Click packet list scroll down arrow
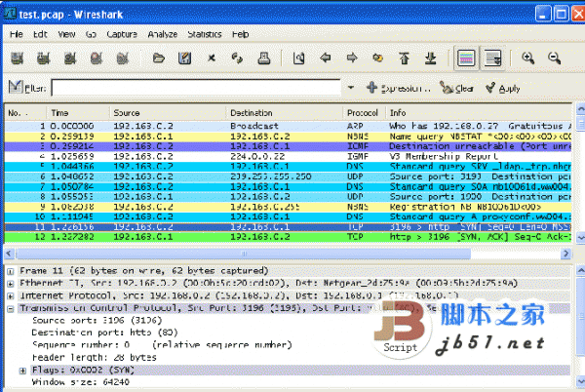585x392 pixels. pos(580,237)
